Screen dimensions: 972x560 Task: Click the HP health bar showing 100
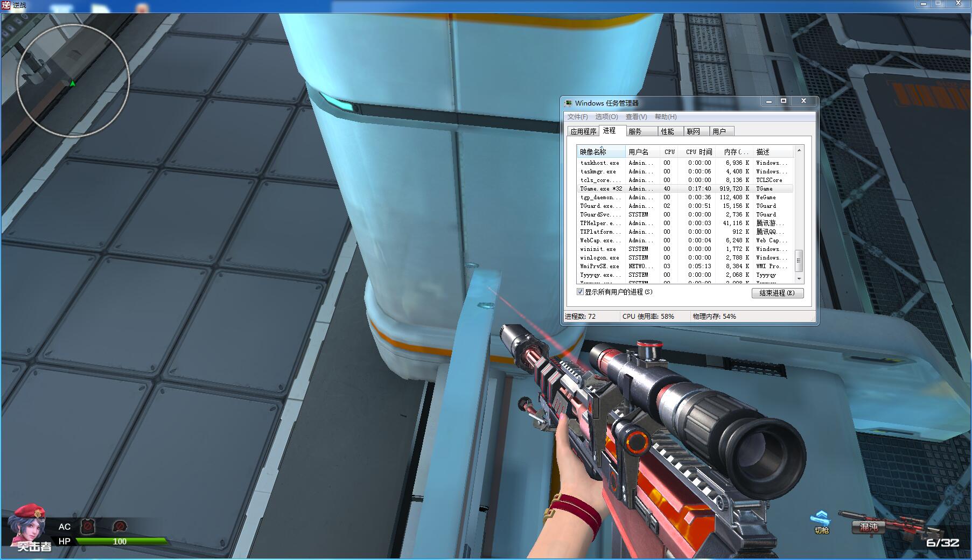coord(121,541)
